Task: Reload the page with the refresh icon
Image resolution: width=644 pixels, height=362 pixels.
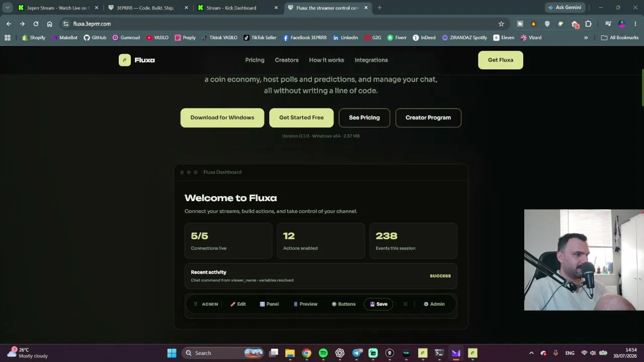Action: (36, 24)
